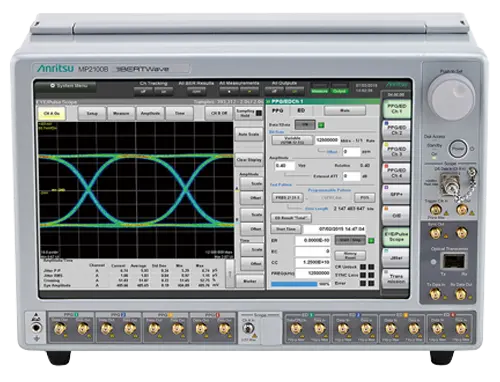The image size is (500, 382).
Task: Toggle the CH A On button
Action: click(x=52, y=114)
